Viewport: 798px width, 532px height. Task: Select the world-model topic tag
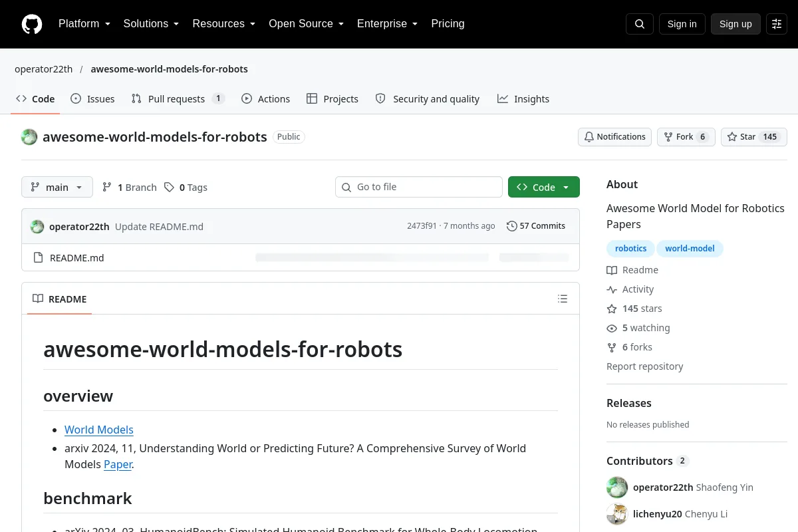click(x=690, y=249)
